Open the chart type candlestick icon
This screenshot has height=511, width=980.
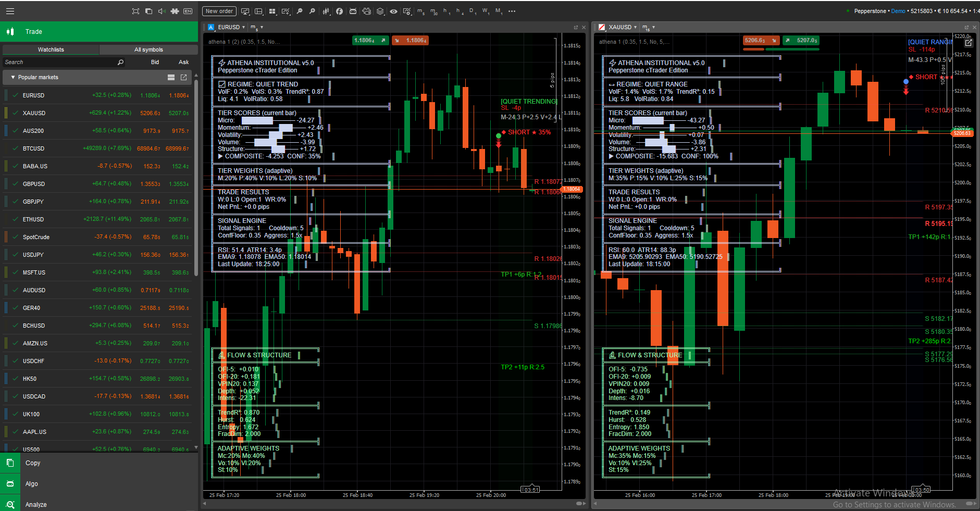pos(326,11)
